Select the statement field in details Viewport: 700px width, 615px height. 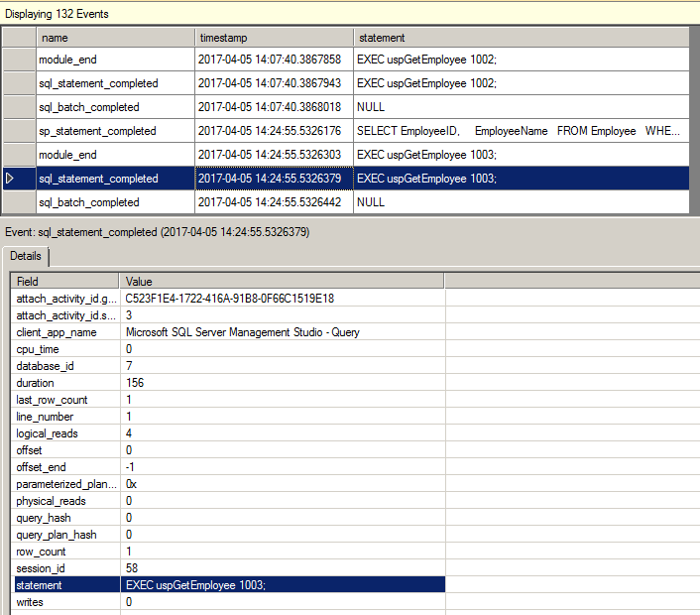pos(40,585)
